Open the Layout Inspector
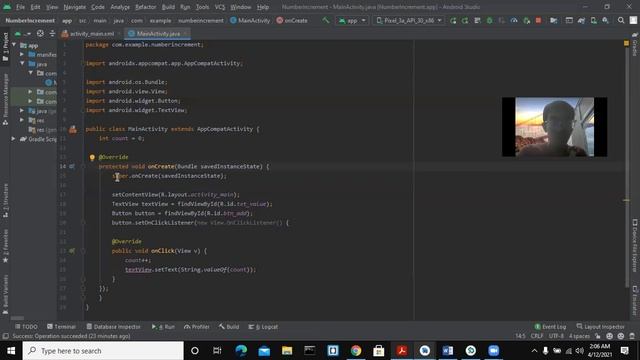 (600, 327)
